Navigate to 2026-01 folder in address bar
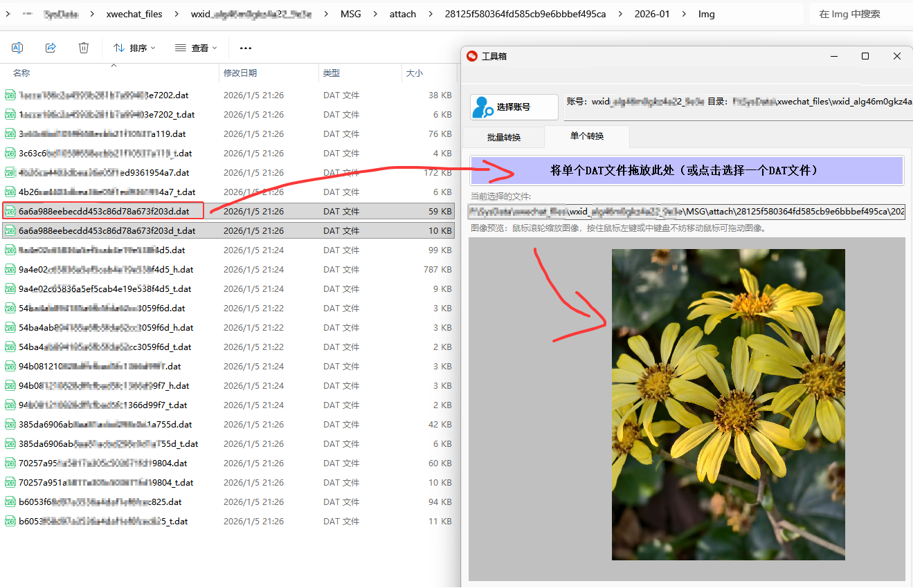This screenshot has height=588, width=913. (652, 14)
